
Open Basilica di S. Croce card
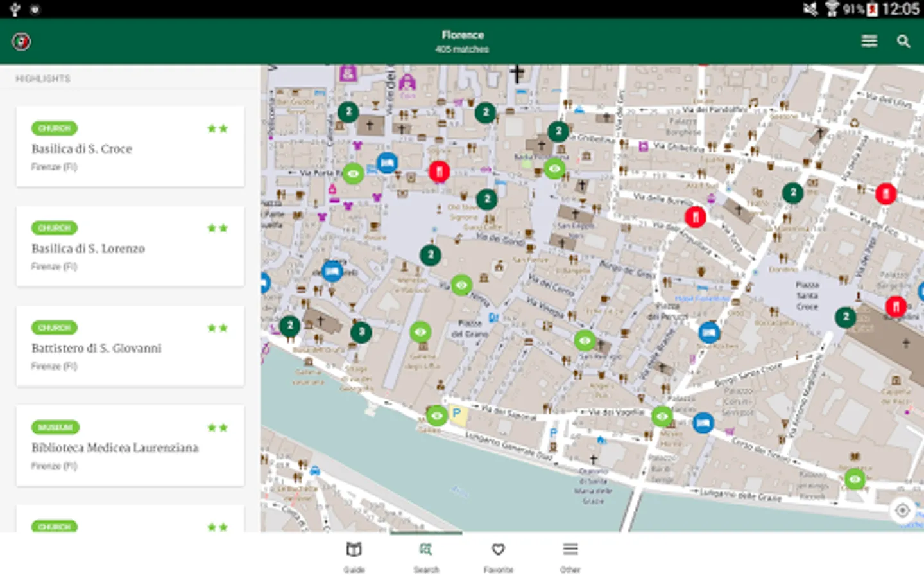pos(130,146)
